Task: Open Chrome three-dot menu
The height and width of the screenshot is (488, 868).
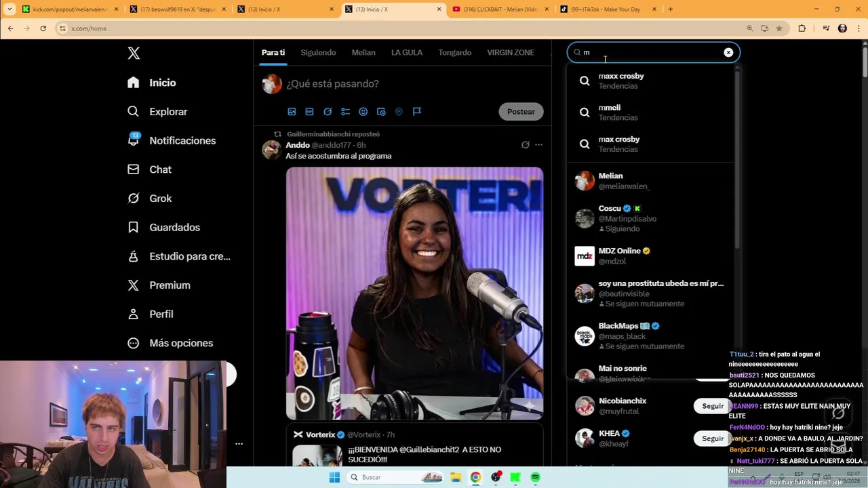Action: click(859, 28)
